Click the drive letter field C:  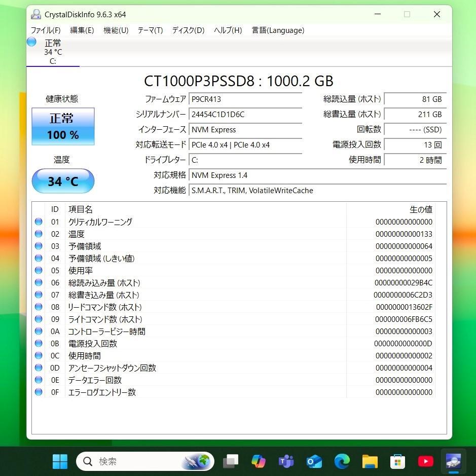point(245,160)
